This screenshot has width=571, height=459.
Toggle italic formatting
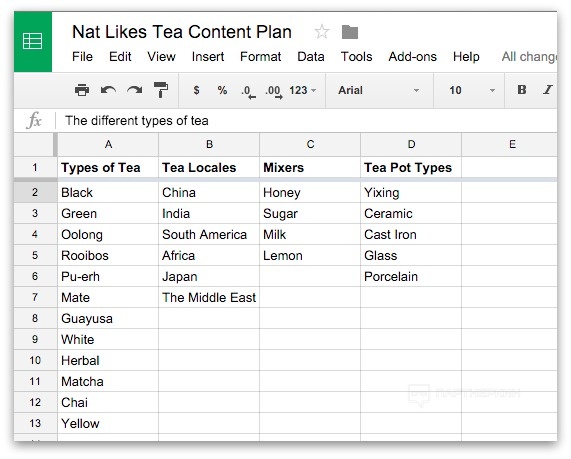click(x=548, y=90)
